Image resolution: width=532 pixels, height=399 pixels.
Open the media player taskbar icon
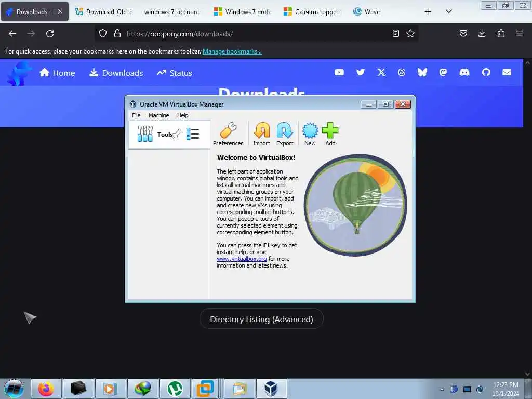[110, 389]
